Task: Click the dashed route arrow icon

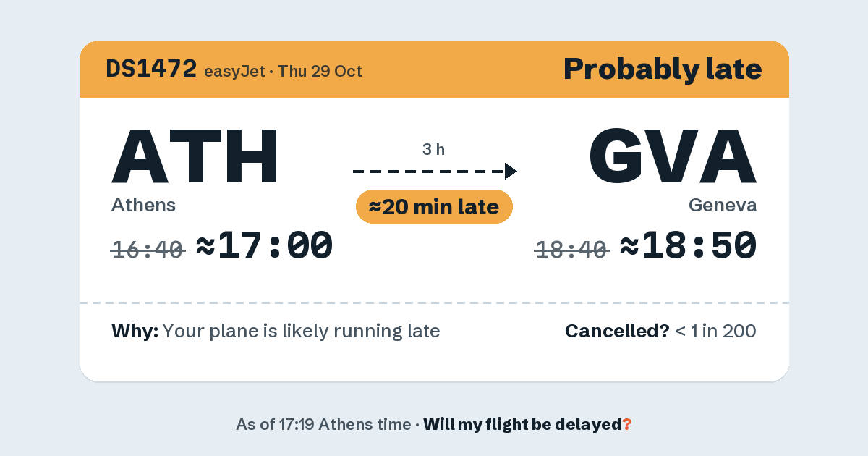Action: pyautogui.click(x=435, y=171)
